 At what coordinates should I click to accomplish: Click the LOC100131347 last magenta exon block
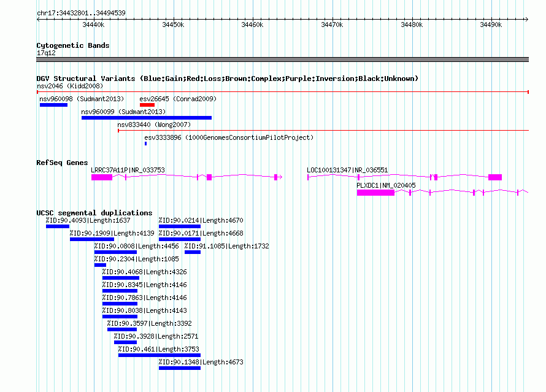(x=495, y=177)
